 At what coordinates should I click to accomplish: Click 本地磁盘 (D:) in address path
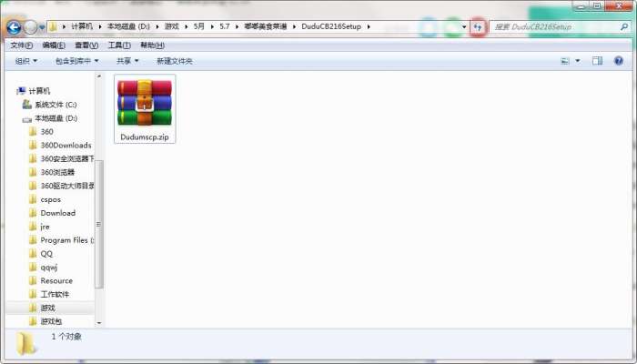tap(129, 26)
